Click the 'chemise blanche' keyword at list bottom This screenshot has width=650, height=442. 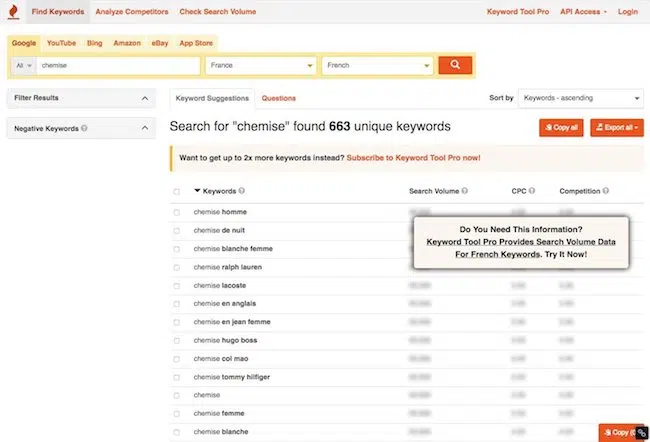tap(221, 432)
